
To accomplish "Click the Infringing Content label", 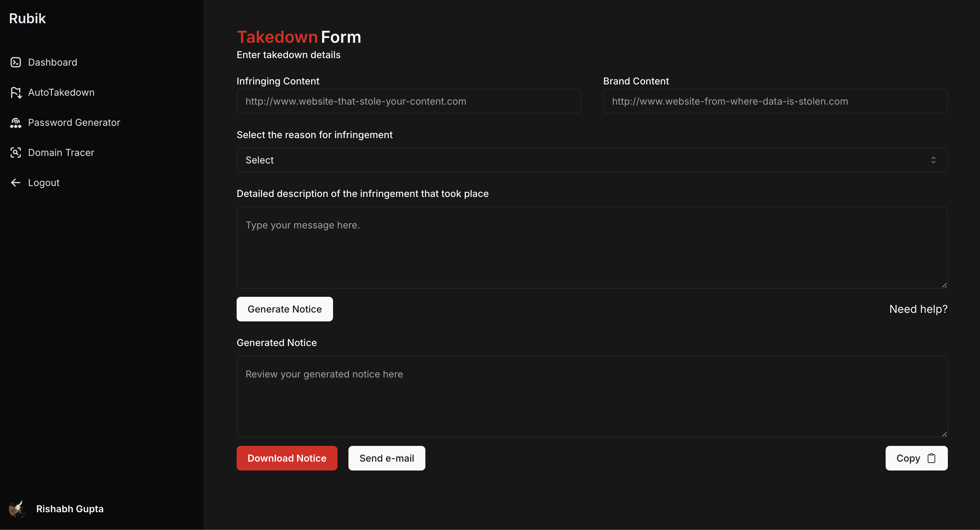I will tap(278, 81).
